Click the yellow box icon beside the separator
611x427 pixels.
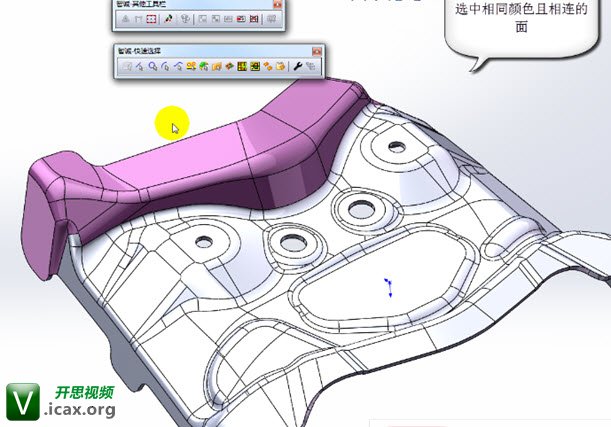(x=281, y=66)
